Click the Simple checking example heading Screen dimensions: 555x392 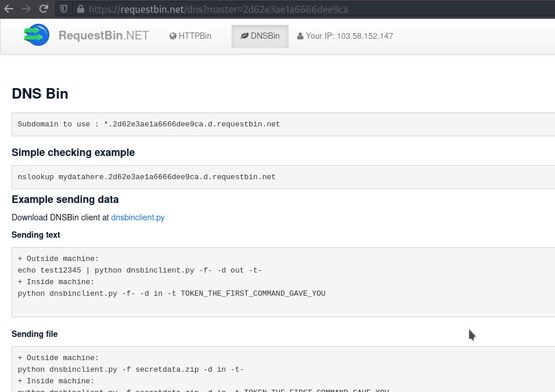coord(73,153)
